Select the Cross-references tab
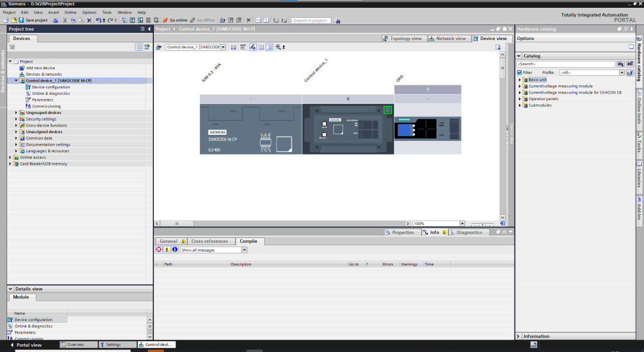 (x=209, y=241)
